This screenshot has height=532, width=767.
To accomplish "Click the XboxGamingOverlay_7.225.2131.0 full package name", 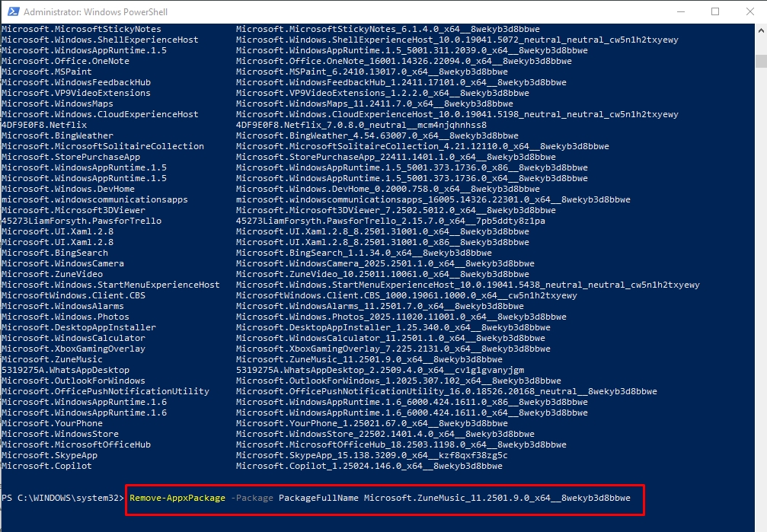I will pos(393,349).
